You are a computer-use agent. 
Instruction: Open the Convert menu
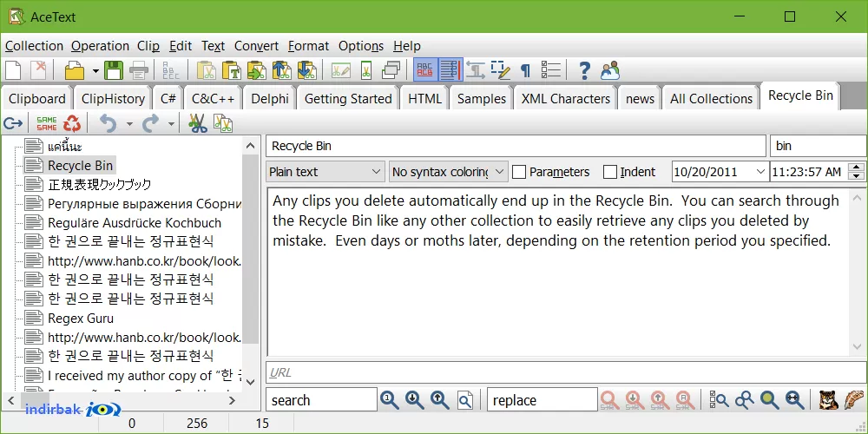(256, 46)
